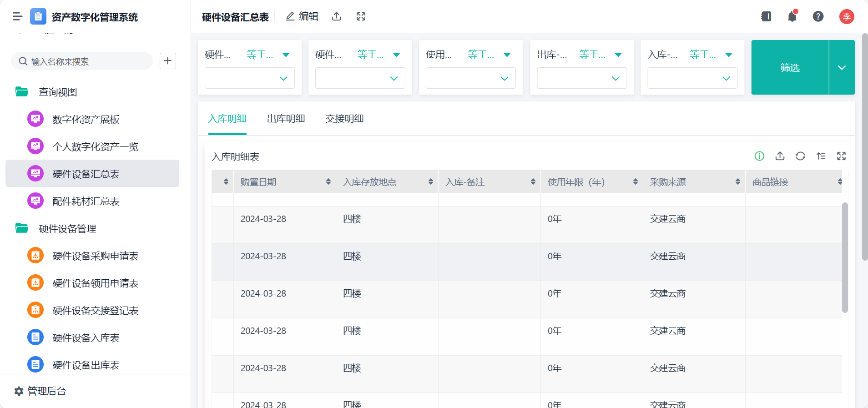Click the green info icon above table
Image resolution: width=868 pixels, height=408 pixels.
759,156
